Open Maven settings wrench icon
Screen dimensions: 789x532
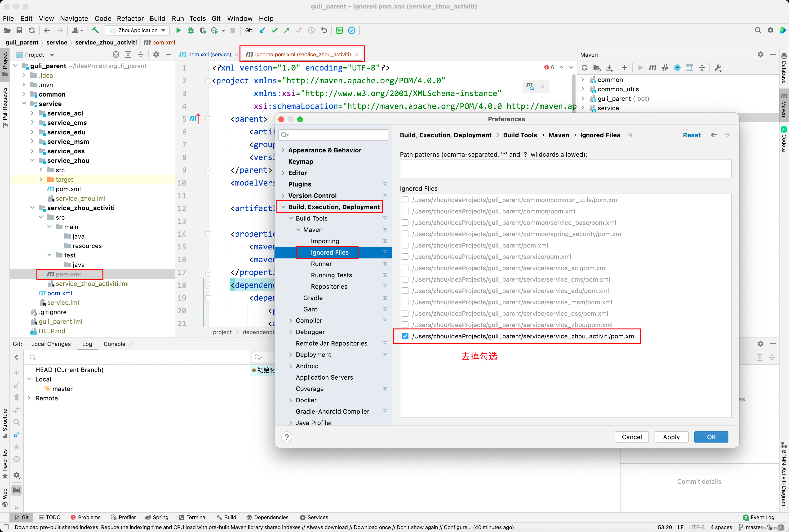tap(718, 68)
